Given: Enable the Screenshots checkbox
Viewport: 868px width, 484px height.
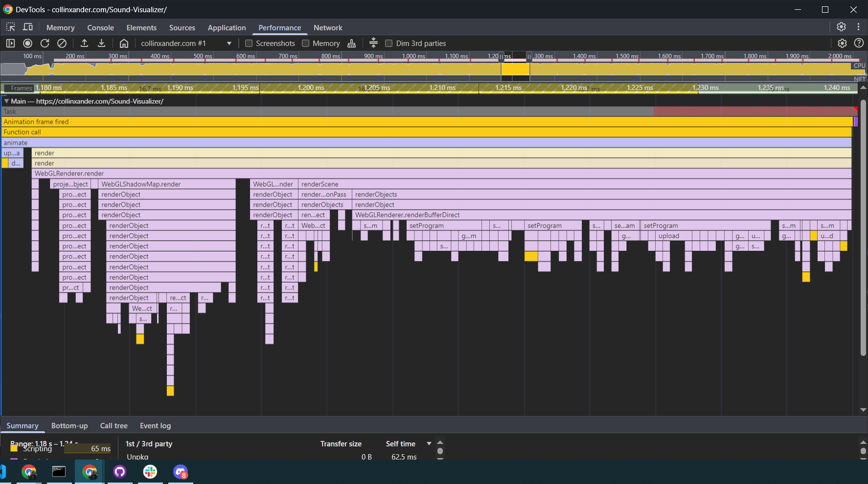Looking at the screenshot, I should tap(249, 44).
